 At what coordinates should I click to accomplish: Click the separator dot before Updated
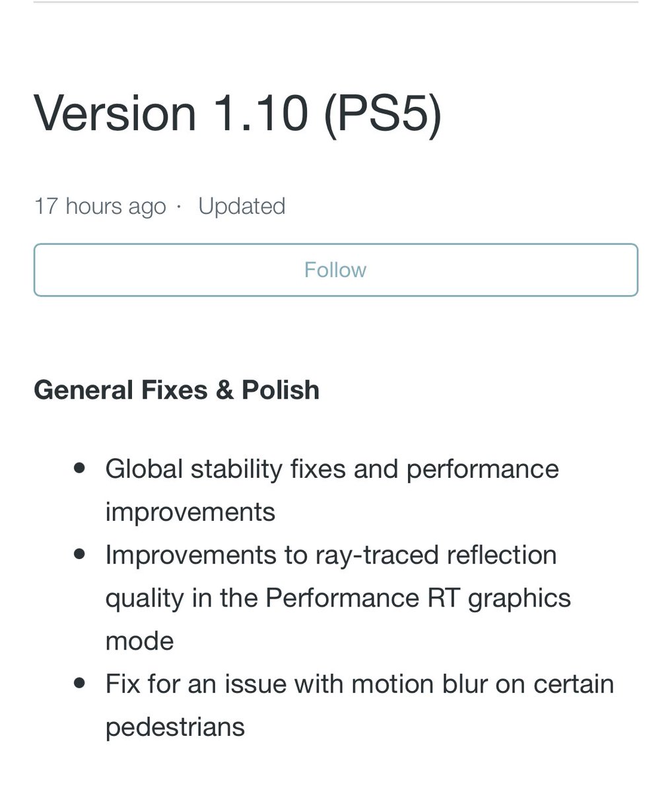178,207
